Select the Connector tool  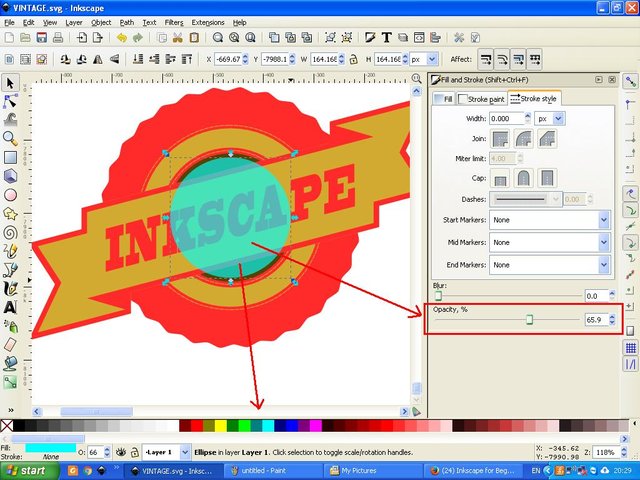[10, 382]
